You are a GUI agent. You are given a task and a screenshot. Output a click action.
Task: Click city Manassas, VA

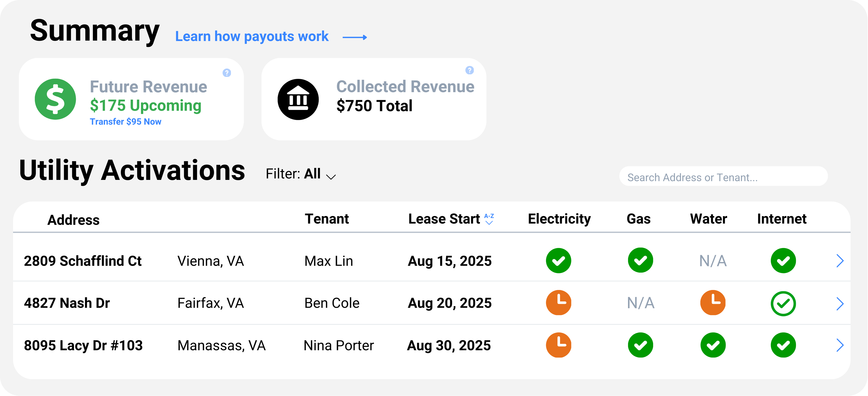pos(221,345)
